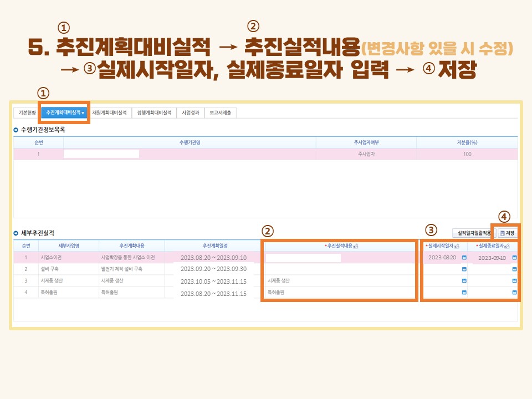The height and width of the screenshot is (399, 532).
Task: Click the 주사업자여부 column header
Action: (366, 142)
